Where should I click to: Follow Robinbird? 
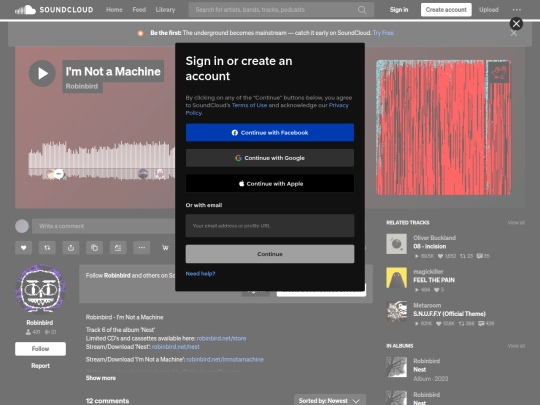40,349
